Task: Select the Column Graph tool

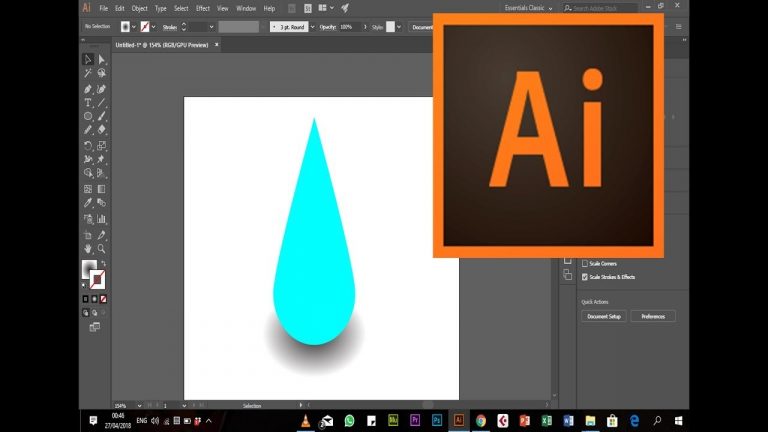Action: click(101, 219)
